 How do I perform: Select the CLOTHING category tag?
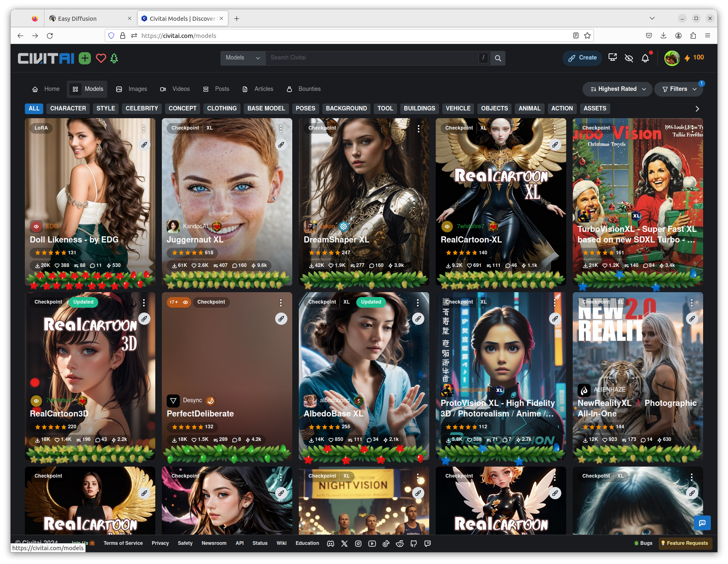tap(222, 108)
